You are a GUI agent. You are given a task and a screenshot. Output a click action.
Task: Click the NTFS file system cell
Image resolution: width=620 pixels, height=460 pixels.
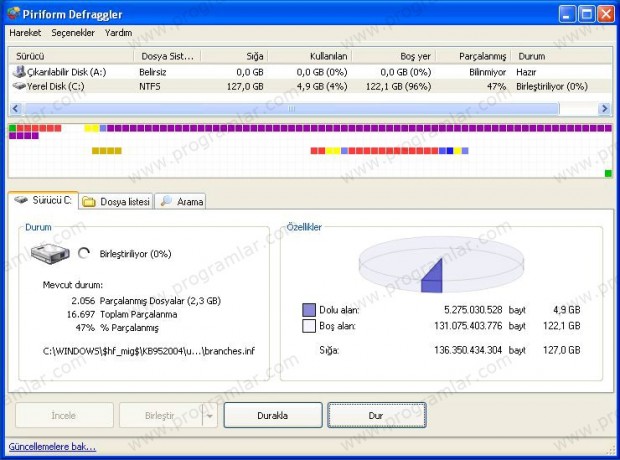[x=149, y=86]
